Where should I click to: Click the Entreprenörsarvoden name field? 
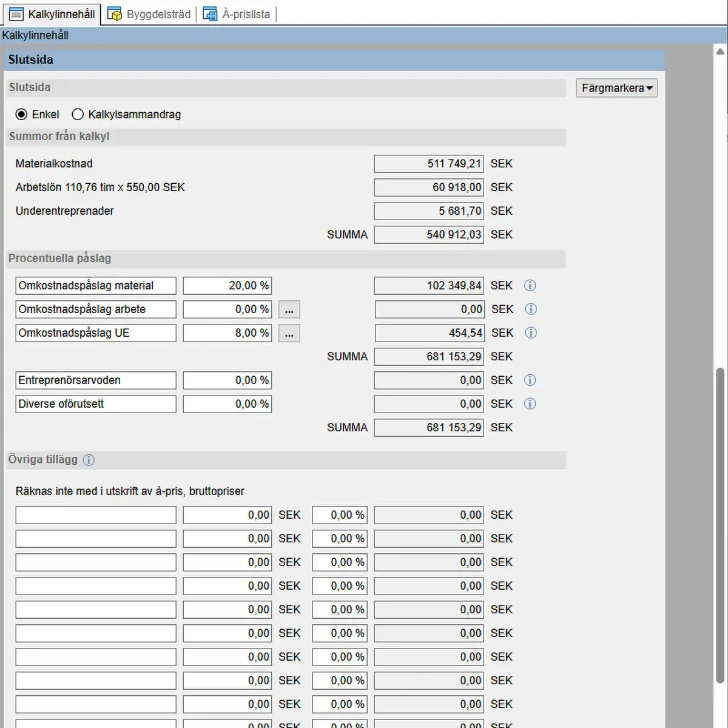tap(96, 380)
